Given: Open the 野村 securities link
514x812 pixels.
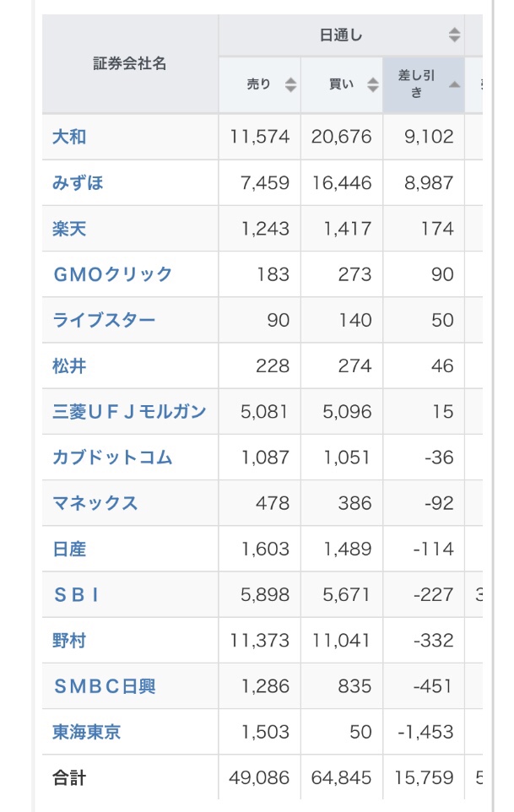Looking at the screenshot, I should (69, 640).
